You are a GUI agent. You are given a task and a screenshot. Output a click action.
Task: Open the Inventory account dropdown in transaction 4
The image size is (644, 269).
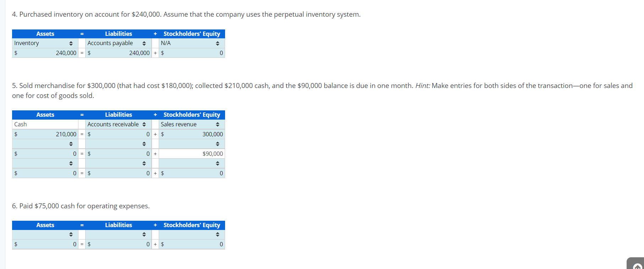point(71,43)
